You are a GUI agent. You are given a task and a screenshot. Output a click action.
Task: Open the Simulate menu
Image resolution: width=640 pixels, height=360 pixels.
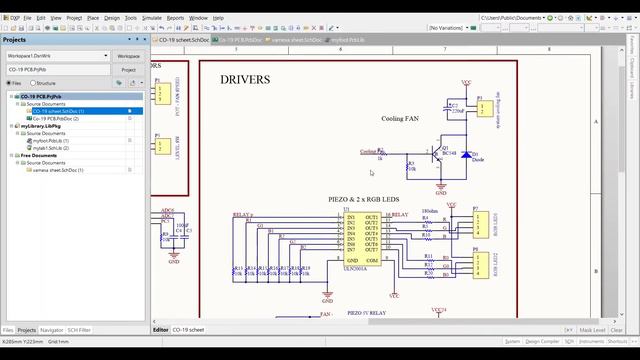point(152,18)
